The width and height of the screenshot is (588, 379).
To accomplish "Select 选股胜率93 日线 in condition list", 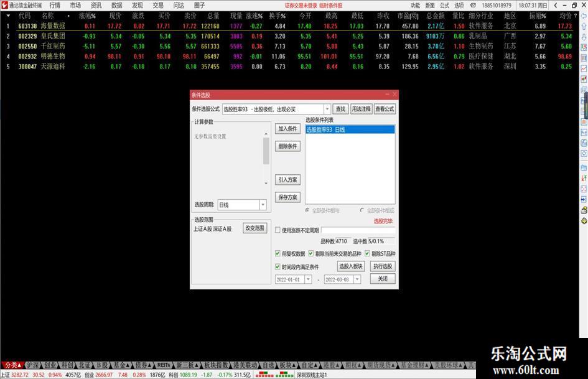I will point(350,129).
